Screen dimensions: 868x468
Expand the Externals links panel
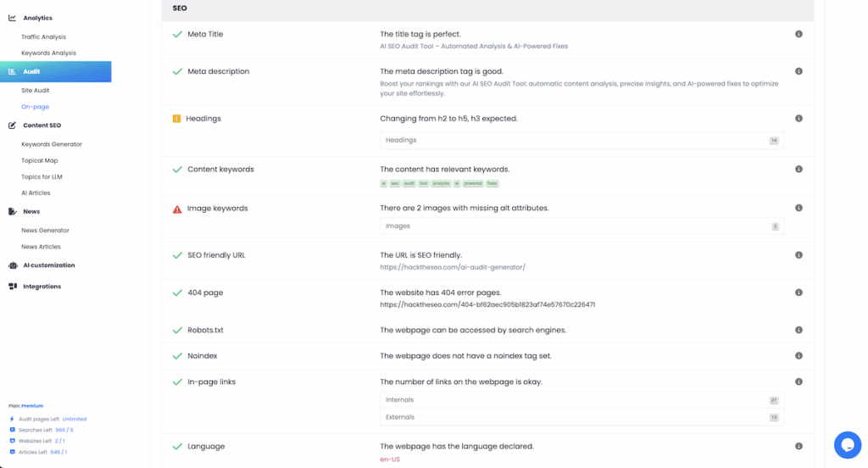click(x=581, y=417)
